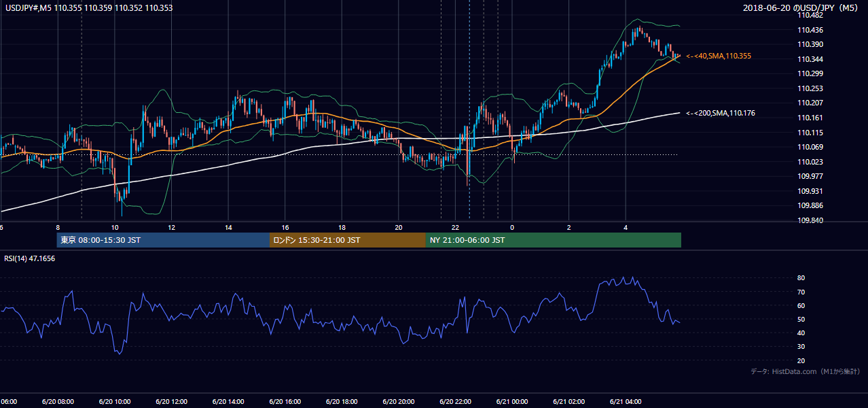Click the 6/20 22:00 bottom date label
Screen dimensions: 868x408
click(455, 402)
